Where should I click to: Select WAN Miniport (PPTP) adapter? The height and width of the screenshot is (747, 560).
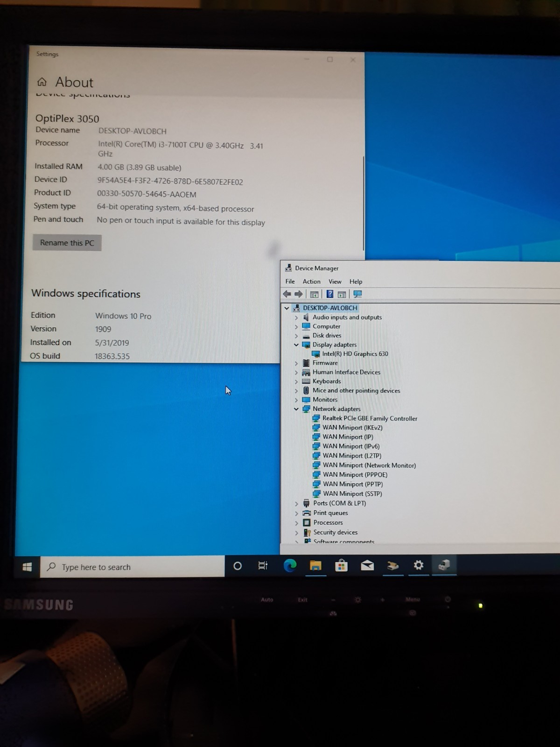353,484
